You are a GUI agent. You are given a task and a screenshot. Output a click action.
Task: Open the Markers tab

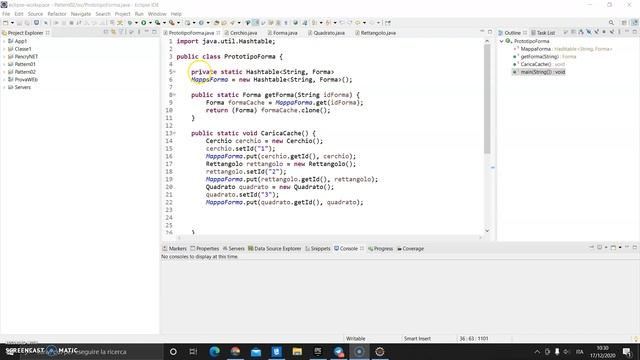pos(174,248)
